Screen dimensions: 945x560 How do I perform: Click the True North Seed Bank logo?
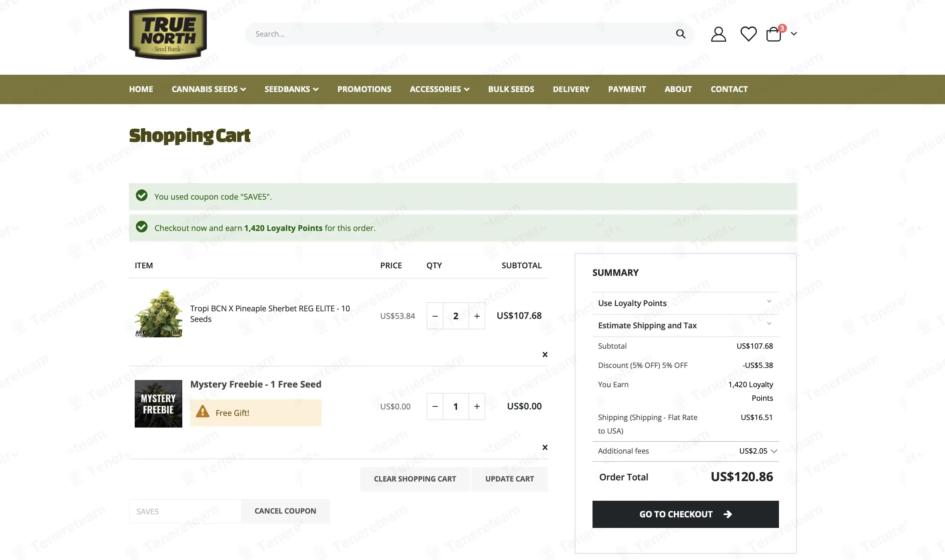tap(168, 34)
